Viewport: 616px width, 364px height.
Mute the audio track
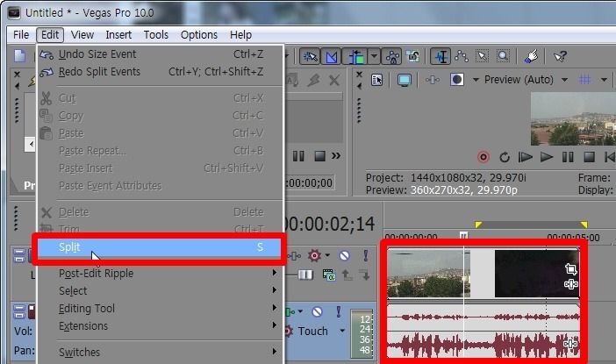[x=317, y=312]
